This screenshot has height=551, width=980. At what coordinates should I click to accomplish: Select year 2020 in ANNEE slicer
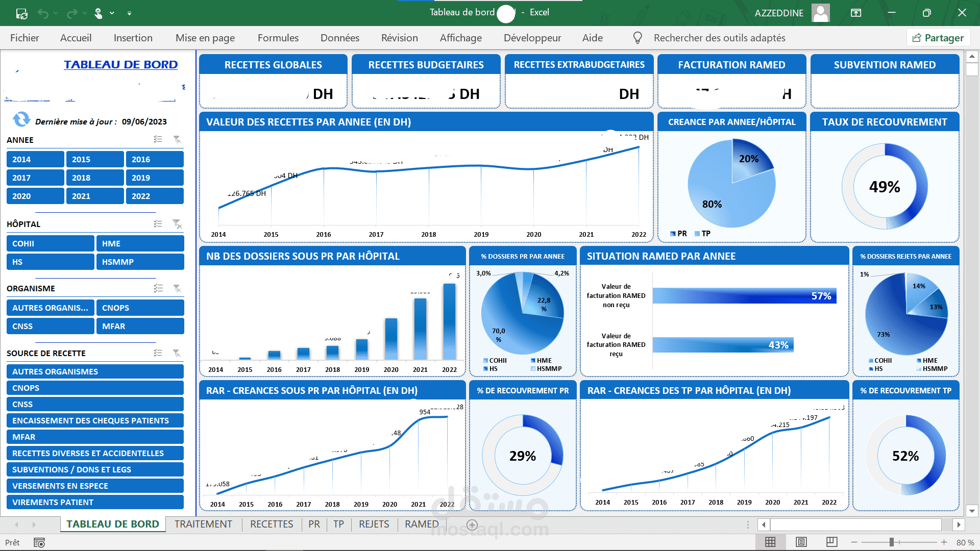coord(35,196)
